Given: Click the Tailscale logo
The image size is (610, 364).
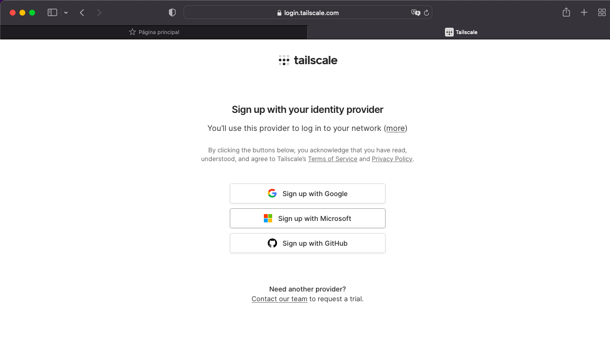Looking at the screenshot, I should coord(308,60).
